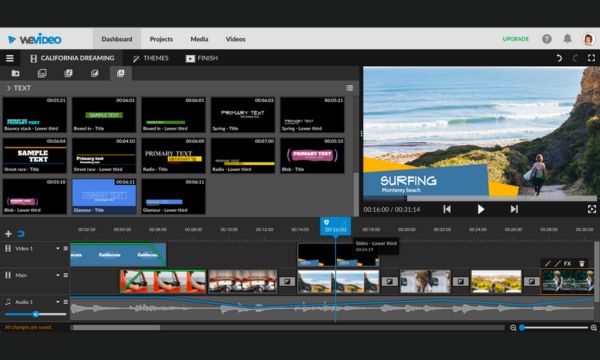The image size is (600, 360).
Task: Click the marker pin on the playhead
Action: click(x=326, y=222)
